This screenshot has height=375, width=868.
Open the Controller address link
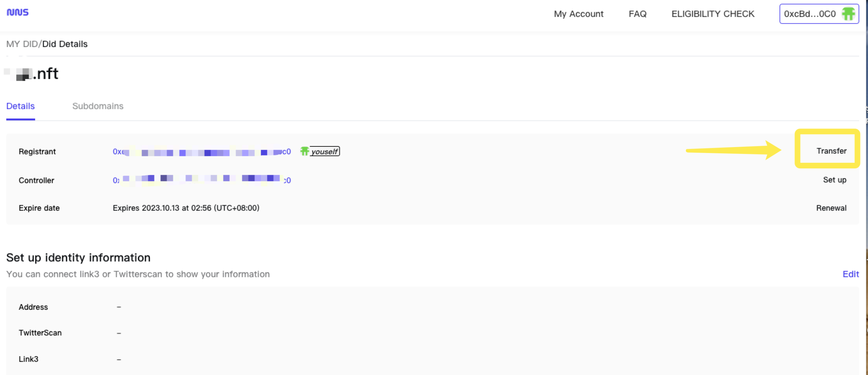click(201, 180)
